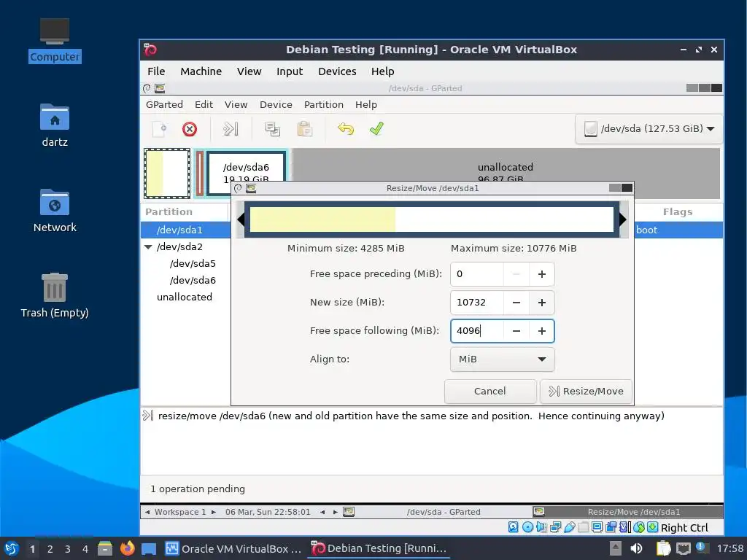Click the Free space following input field
The width and height of the screenshot is (747, 560).
click(x=477, y=331)
